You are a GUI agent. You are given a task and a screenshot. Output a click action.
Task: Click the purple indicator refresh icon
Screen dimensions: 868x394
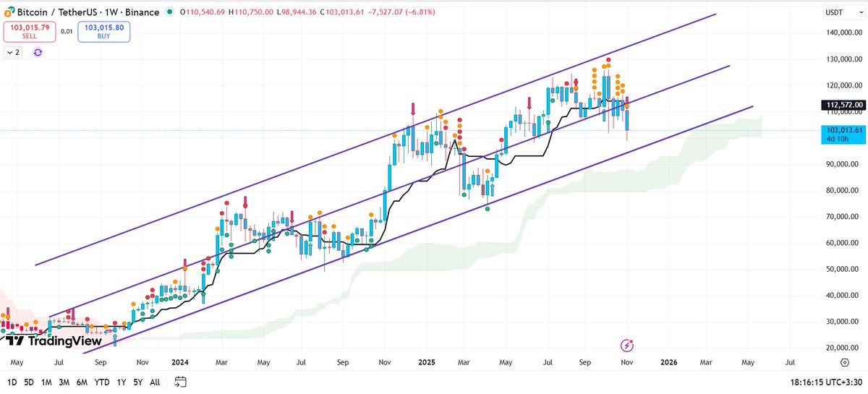point(38,53)
